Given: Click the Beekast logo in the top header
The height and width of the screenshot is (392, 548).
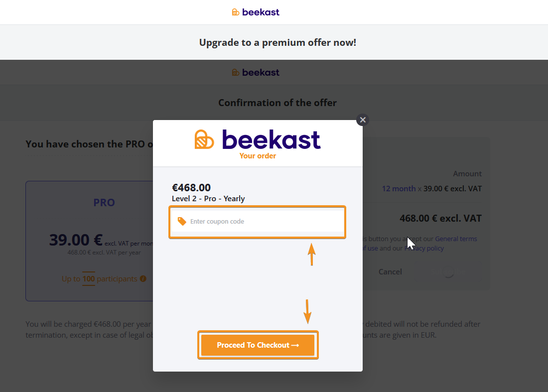Looking at the screenshot, I should pyautogui.click(x=256, y=12).
